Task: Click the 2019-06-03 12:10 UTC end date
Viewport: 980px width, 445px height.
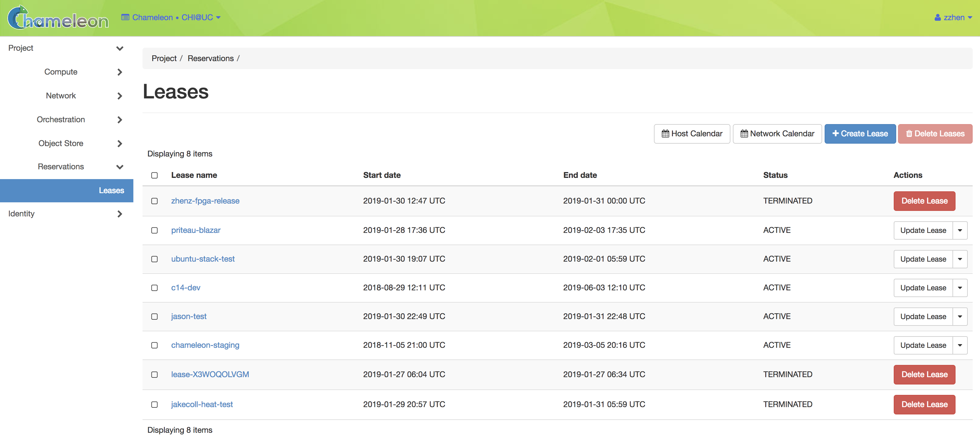Action: (604, 288)
